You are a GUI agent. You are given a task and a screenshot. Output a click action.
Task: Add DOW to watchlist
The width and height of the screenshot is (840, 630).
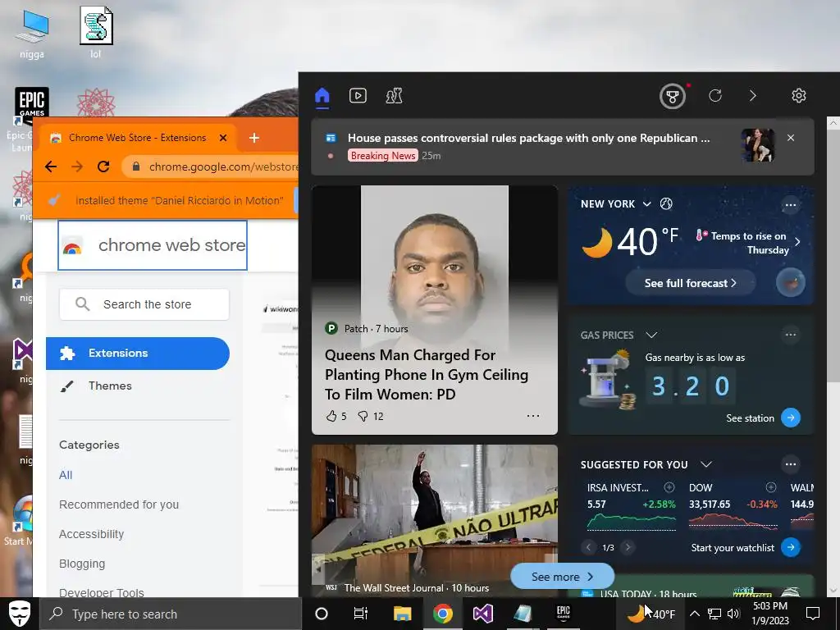click(x=771, y=487)
